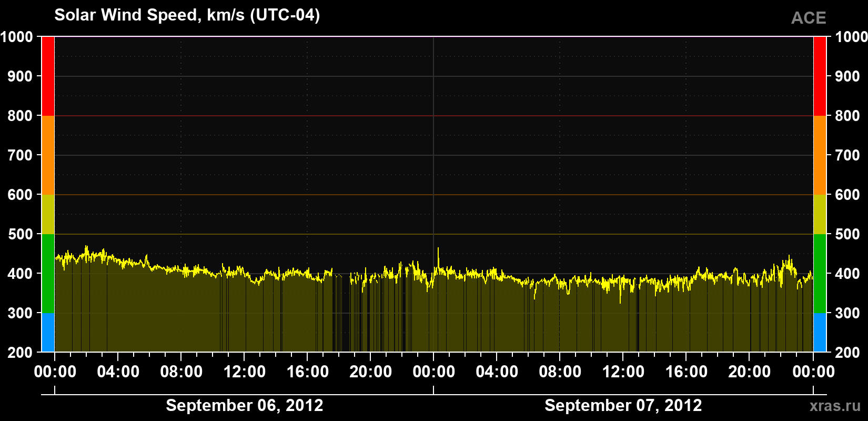Click the midnight 00:00 label between both dates
The width and height of the screenshot is (868, 421).
[x=434, y=372]
